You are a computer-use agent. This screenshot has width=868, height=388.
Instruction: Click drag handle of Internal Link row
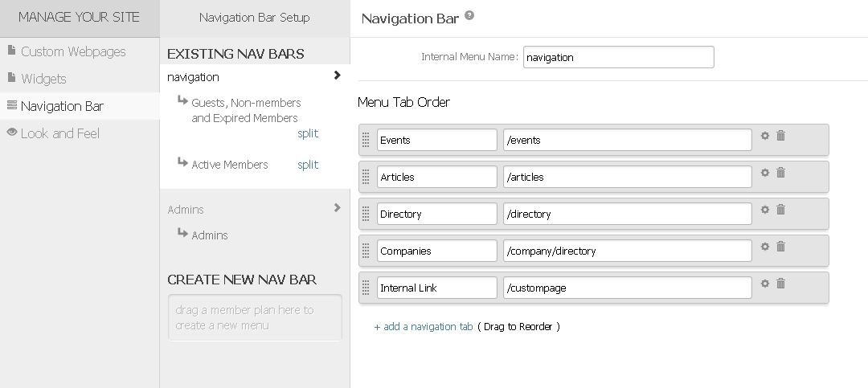(366, 288)
